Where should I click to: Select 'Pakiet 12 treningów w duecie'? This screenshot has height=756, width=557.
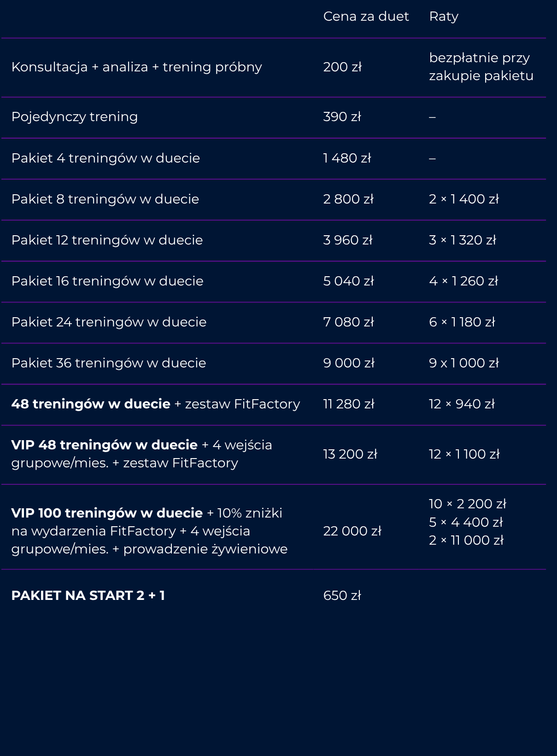pos(107,240)
